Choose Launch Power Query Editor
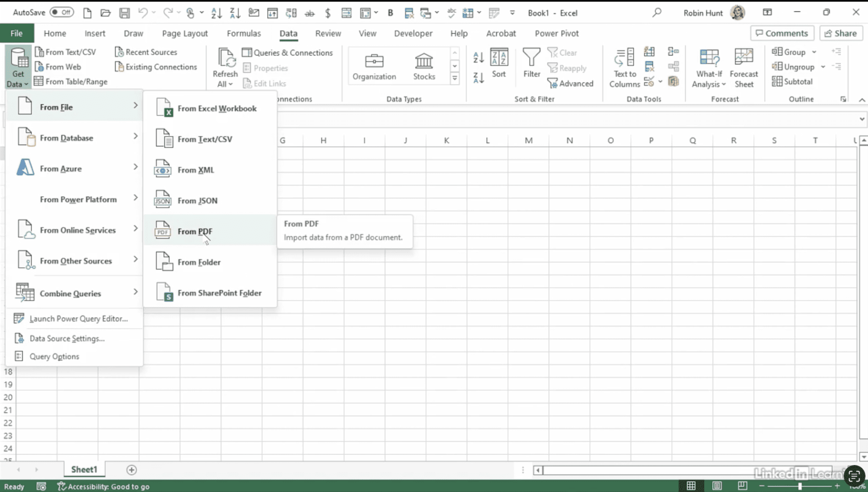868x492 pixels. coord(74,318)
